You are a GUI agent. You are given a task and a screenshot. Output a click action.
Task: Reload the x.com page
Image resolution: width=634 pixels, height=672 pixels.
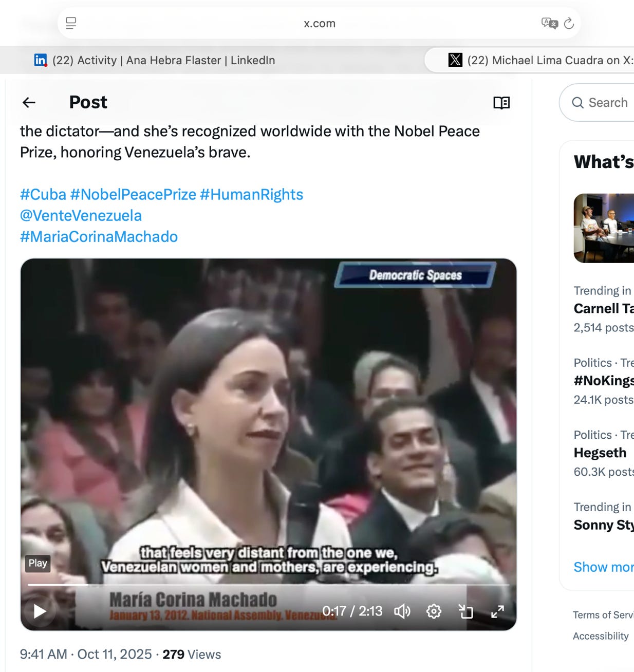click(x=568, y=23)
